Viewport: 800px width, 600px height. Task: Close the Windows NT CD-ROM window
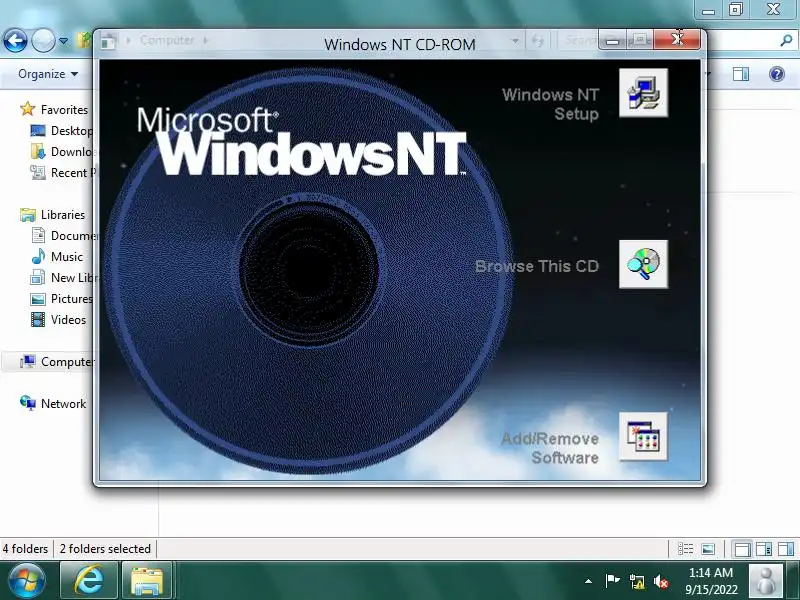click(x=677, y=39)
